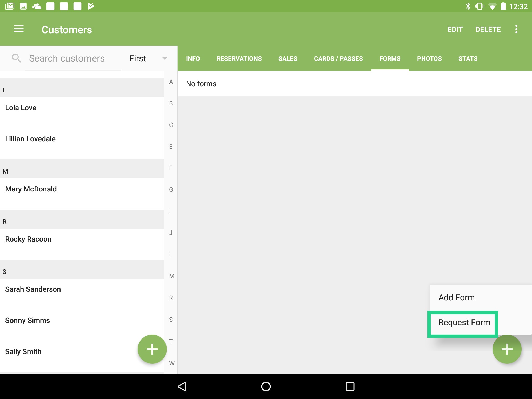Select Add Form from the popup menu

(x=456, y=297)
